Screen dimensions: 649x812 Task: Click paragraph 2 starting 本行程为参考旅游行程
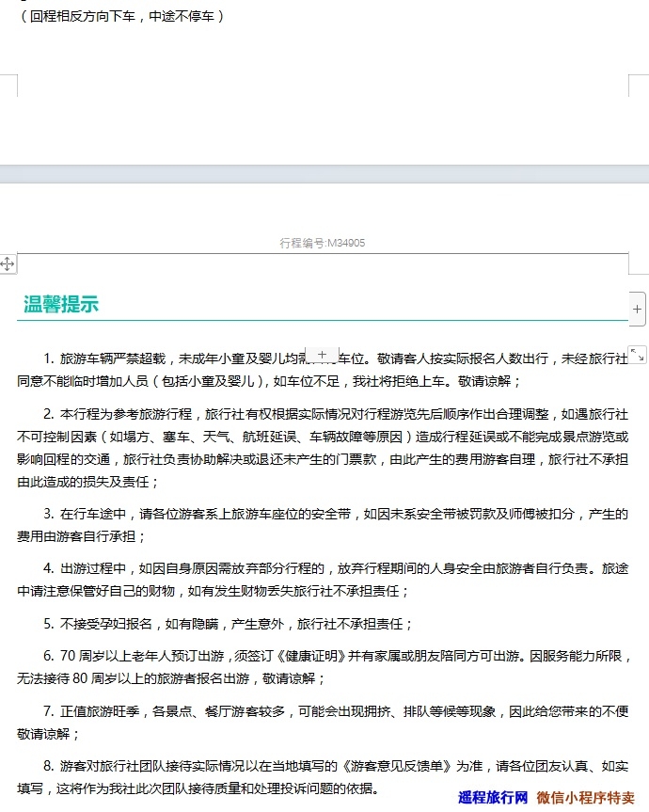pos(336,414)
